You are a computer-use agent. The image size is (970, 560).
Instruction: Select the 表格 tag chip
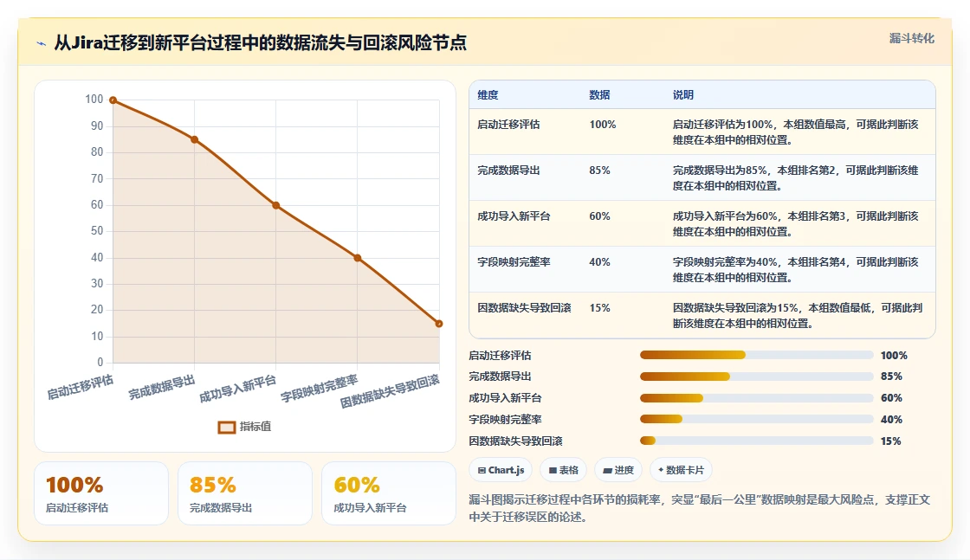pos(564,470)
